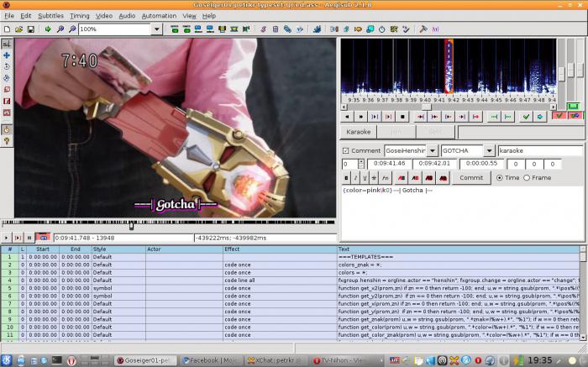Toggle the Comment checkbox
Screen dimensions: 588x367
point(345,150)
